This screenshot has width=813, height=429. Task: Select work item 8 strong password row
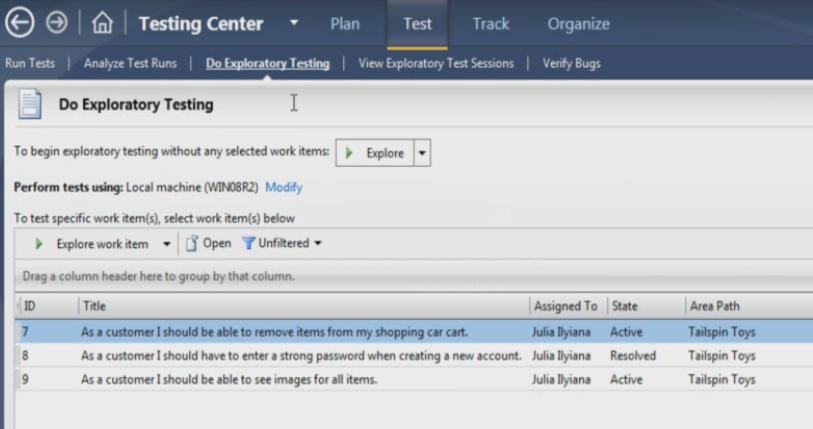point(414,356)
